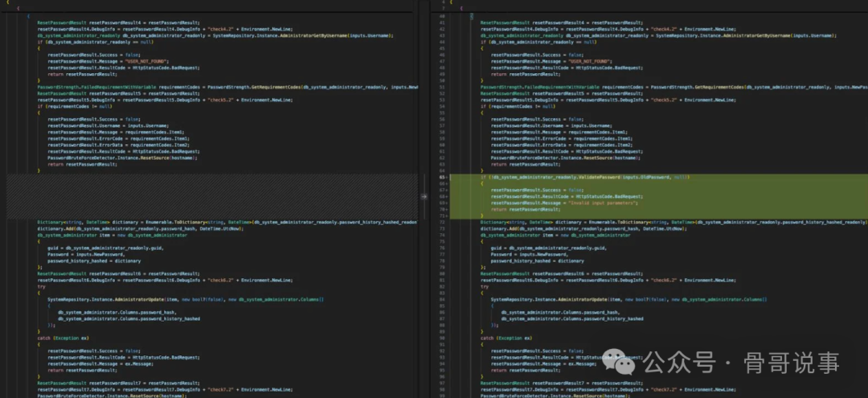Click line number 54 in the right pane
Image resolution: width=868 pixels, height=398 pixels.
[x=440, y=106]
